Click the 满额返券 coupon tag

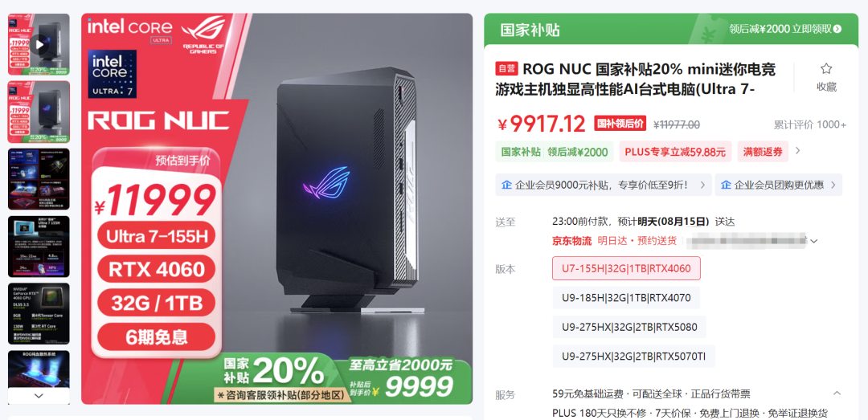[763, 152]
